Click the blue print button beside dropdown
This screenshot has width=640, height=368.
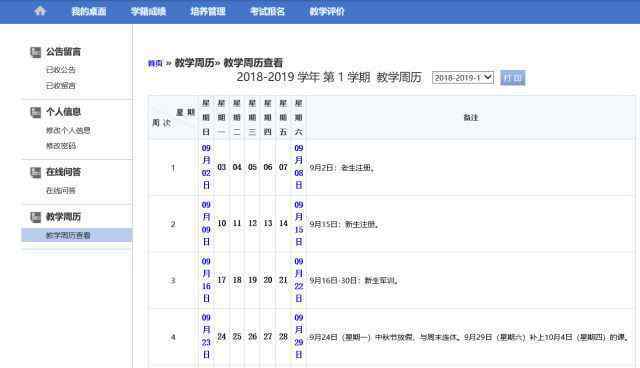pos(513,78)
